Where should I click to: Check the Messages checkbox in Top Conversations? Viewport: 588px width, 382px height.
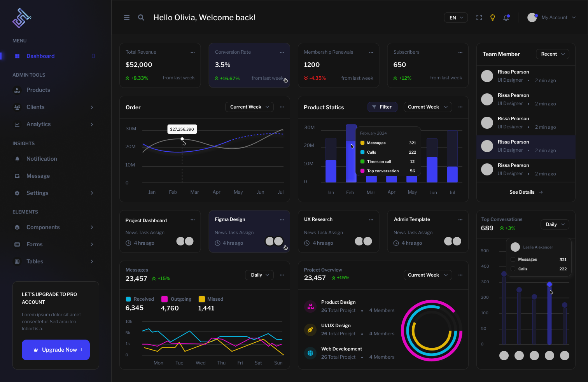[513, 259]
